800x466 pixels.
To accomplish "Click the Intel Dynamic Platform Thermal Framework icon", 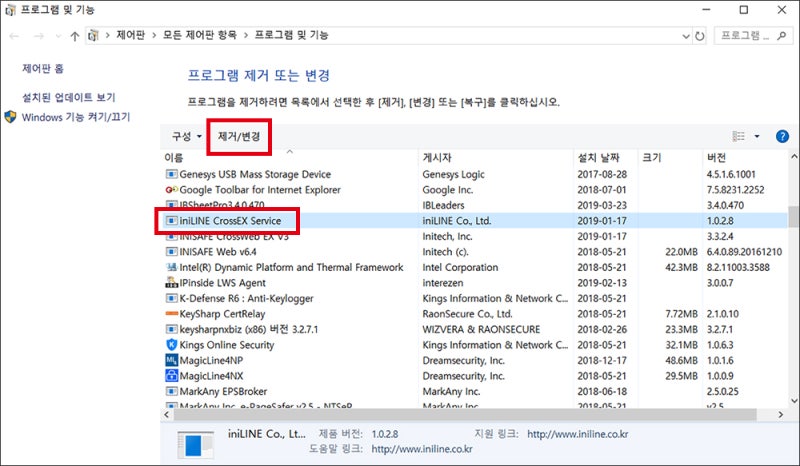I will click(x=171, y=267).
